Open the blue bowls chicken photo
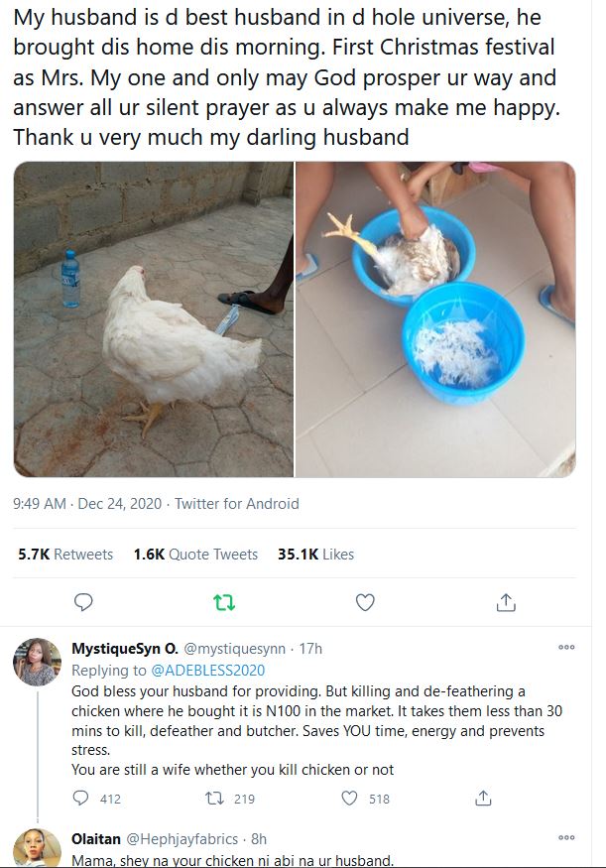Viewport: 606px width, 868px height. tap(435, 319)
